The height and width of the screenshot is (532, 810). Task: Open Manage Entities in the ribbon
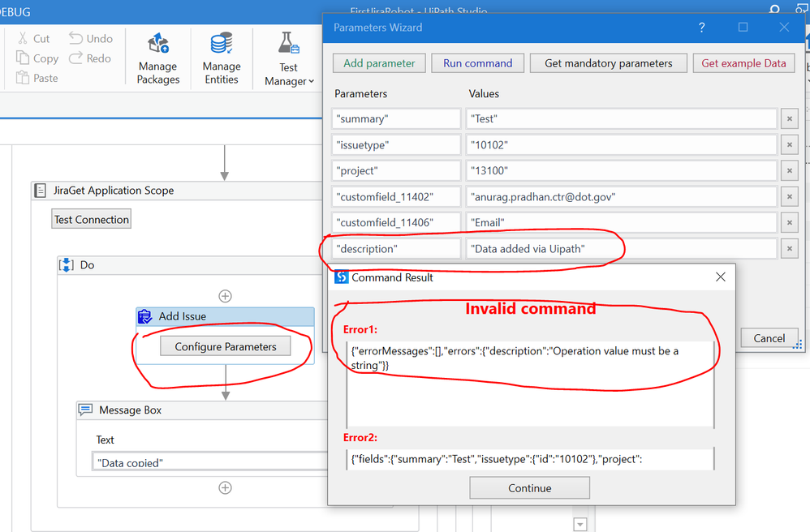click(x=222, y=58)
